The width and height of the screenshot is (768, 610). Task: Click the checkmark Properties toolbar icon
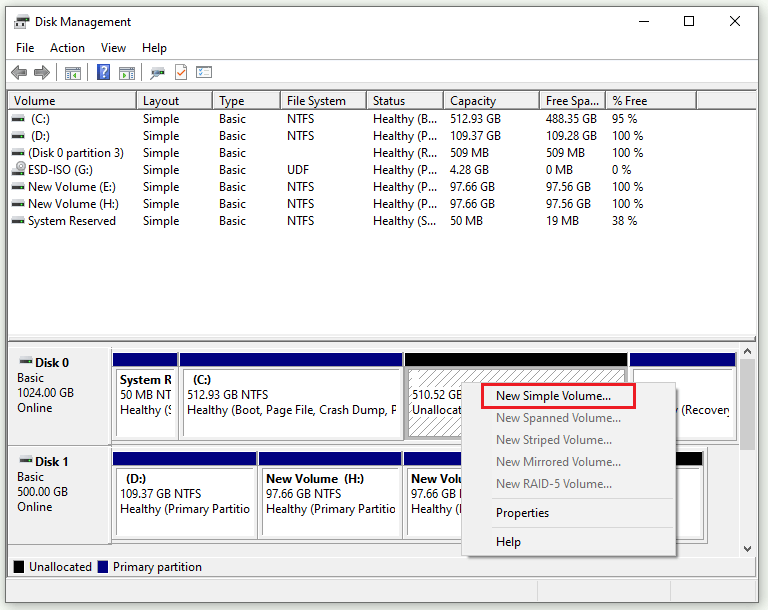(x=181, y=73)
